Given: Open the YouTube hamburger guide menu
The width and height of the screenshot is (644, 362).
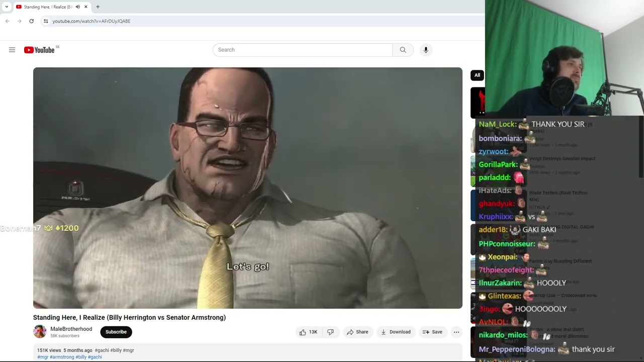Looking at the screenshot, I should coord(12,50).
